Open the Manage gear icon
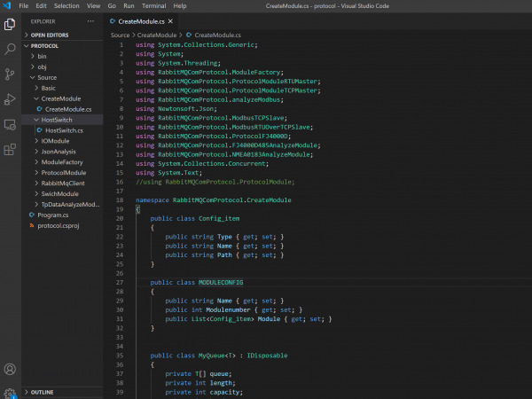Viewport: 532px width, 399px height. (x=10, y=391)
